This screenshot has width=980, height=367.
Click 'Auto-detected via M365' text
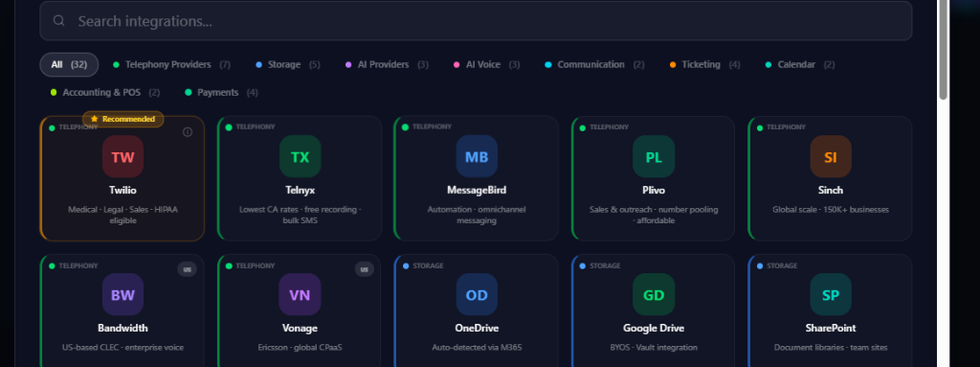click(x=477, y=348)
